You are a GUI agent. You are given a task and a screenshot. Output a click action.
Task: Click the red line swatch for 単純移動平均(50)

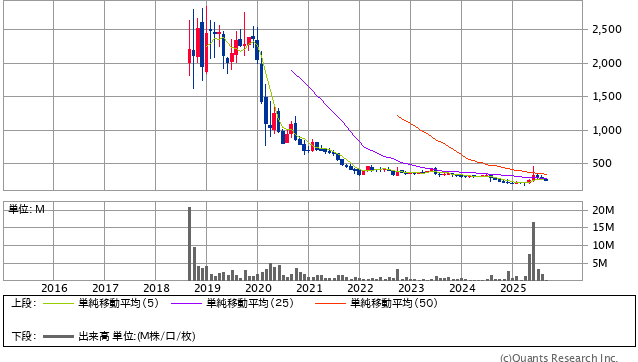click(x=330, y=303)
